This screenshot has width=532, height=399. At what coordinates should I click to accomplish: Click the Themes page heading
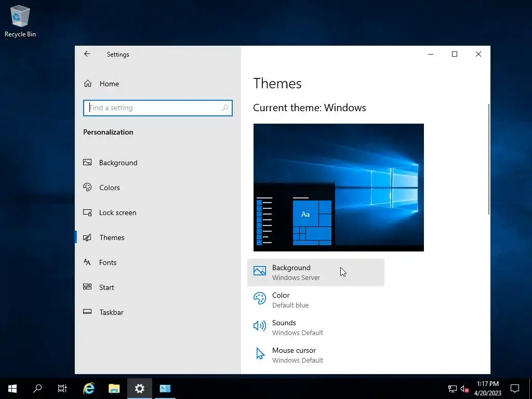(277, 84)
